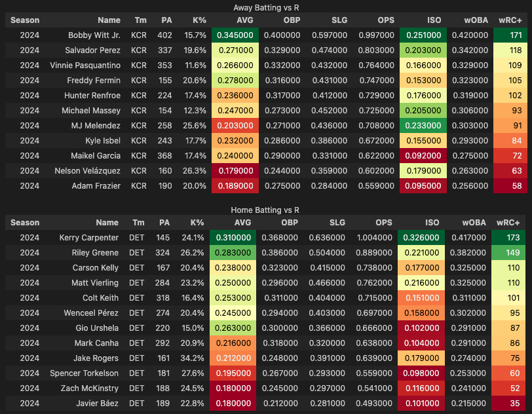Select Jake Rogers name cell
This screenshot has height=414, width=532.
click(x=96, y=358)
